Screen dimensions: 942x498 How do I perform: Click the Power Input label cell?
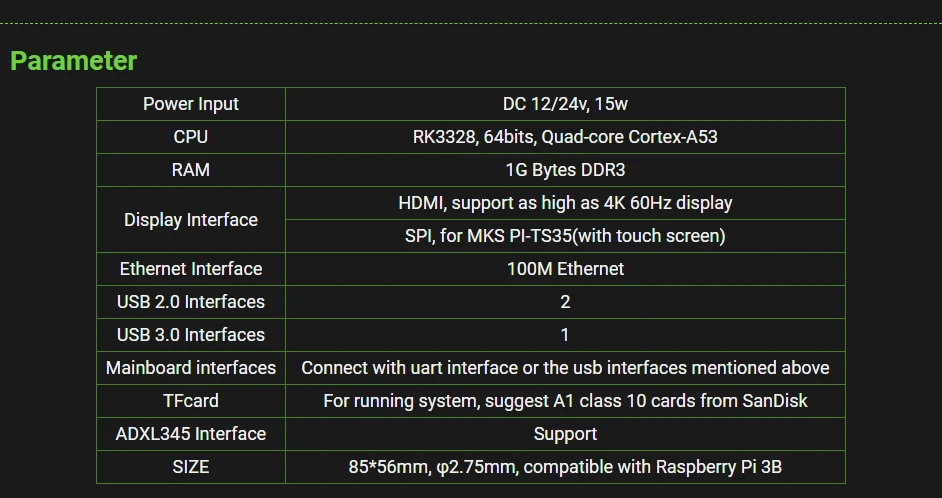(191, 104)
